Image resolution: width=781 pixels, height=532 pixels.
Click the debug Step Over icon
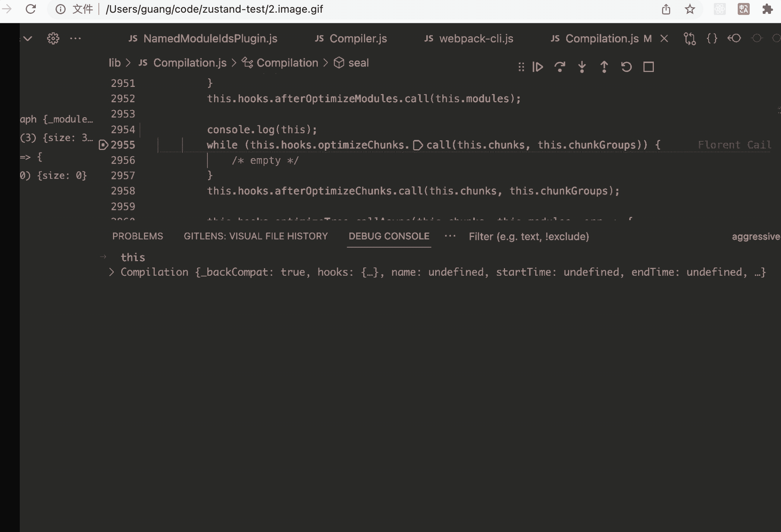tap(559, 67)
